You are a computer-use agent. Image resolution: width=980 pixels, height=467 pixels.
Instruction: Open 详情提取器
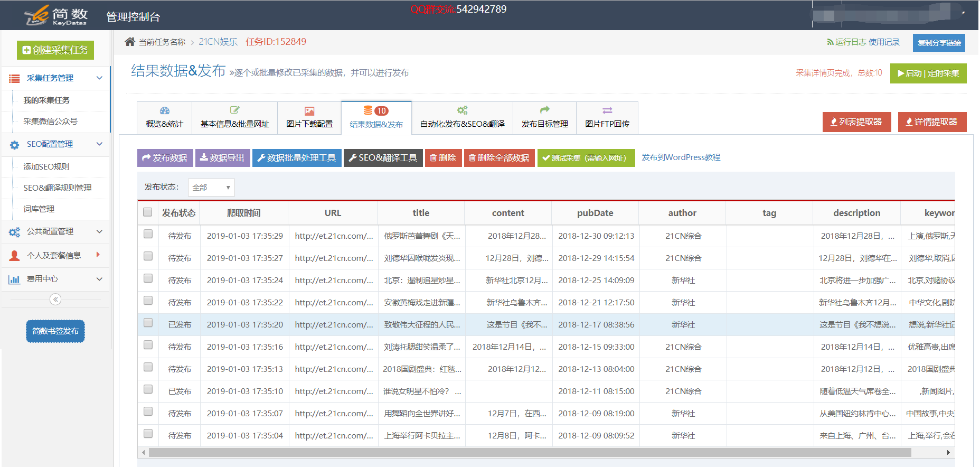point(932,122)
